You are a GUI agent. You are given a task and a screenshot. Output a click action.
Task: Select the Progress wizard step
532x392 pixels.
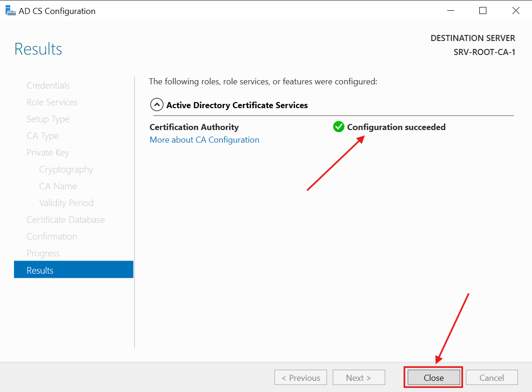(x=43, y=253)
